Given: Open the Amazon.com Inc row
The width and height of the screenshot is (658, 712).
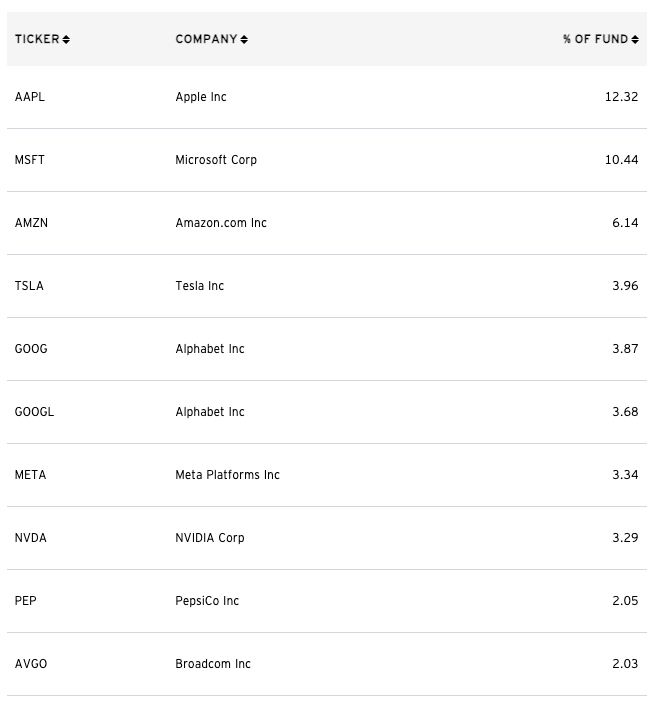Looking at the screenshot, I should click(327, 223).
